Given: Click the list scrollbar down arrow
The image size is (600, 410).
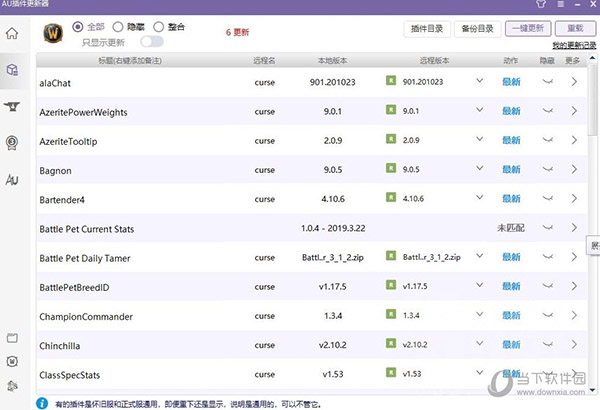Looking at the screenshot, I should (x=592, y=390).
